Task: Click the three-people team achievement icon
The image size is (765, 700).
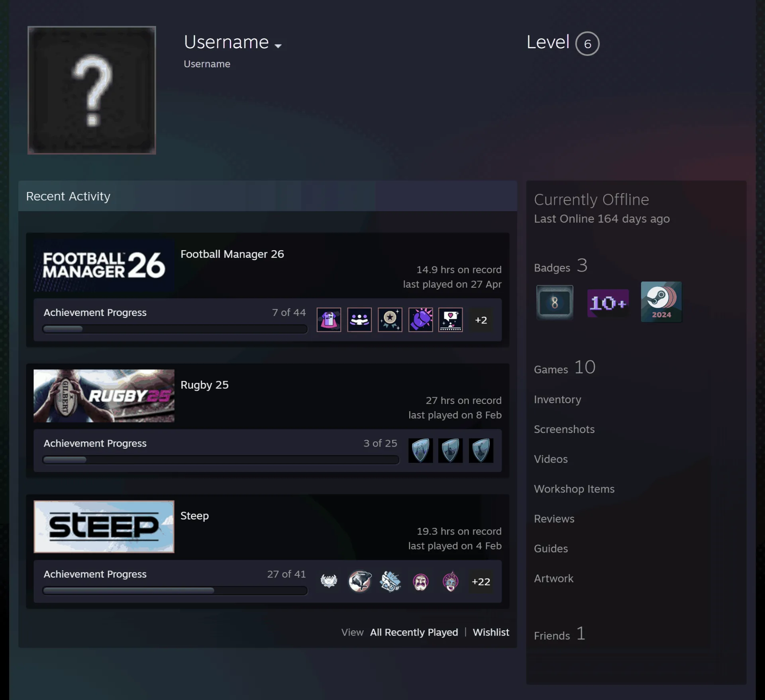Action: [359, 320]
